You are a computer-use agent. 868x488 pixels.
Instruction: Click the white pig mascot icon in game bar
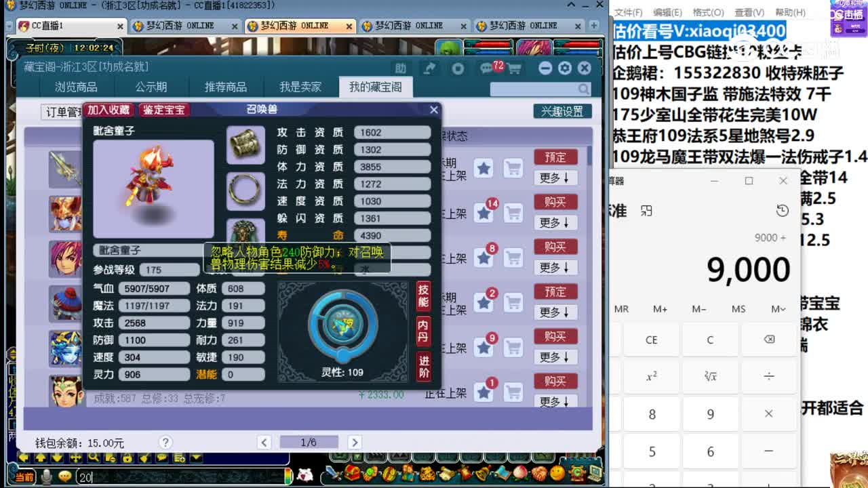pyautogui.click(x=305, y=476)
